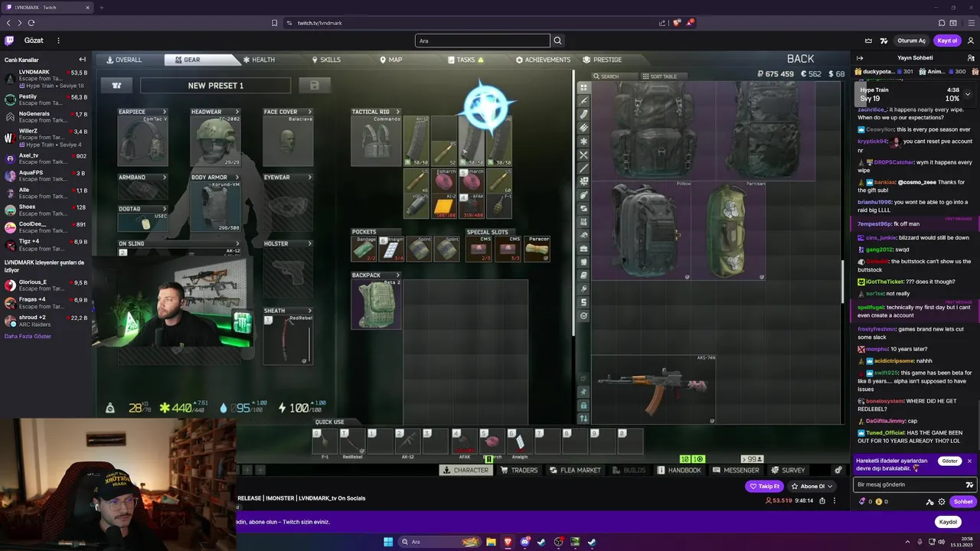Screen dimensions: 980x551
Task: Click the Takip Et follow button
Action: (x=765, y=486)
